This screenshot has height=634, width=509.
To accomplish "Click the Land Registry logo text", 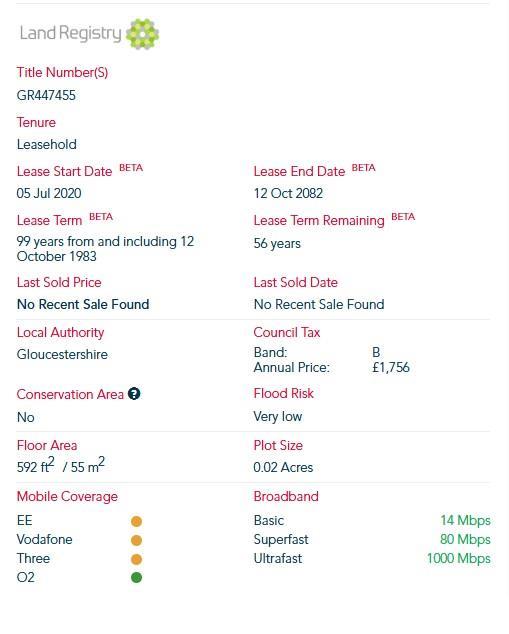I will tap(70, 33).
